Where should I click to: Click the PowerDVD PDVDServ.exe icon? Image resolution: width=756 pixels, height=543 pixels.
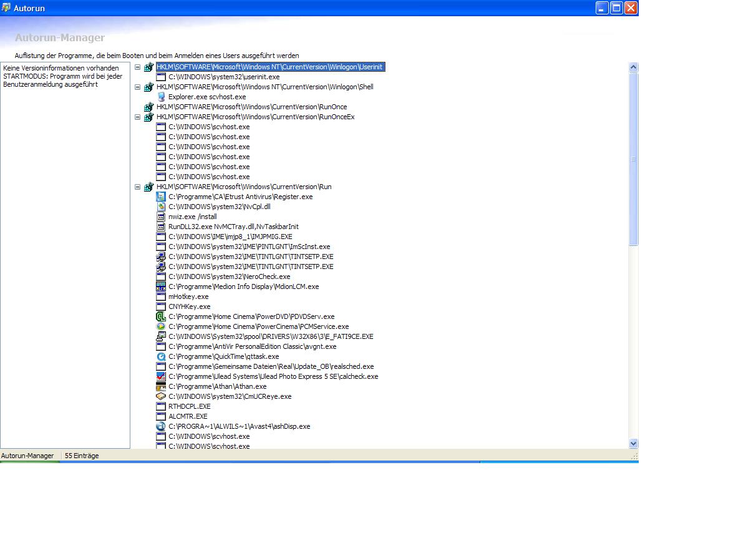(161, 316)
